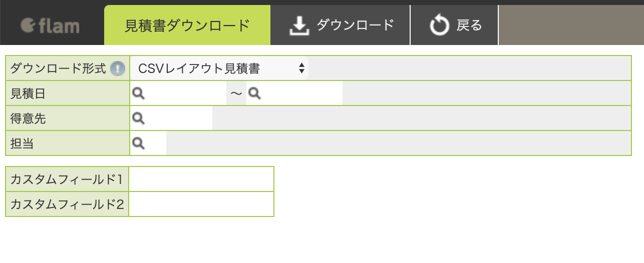Click the circular back arrow icon
The width and height of the screenshot is (644, 263).
(440, 25)
